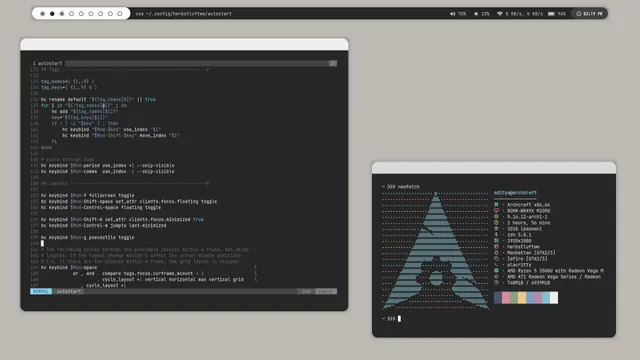Click the memory icon beside MiB usage
Screen dimensions: 640x360
(x=496, y=282)
